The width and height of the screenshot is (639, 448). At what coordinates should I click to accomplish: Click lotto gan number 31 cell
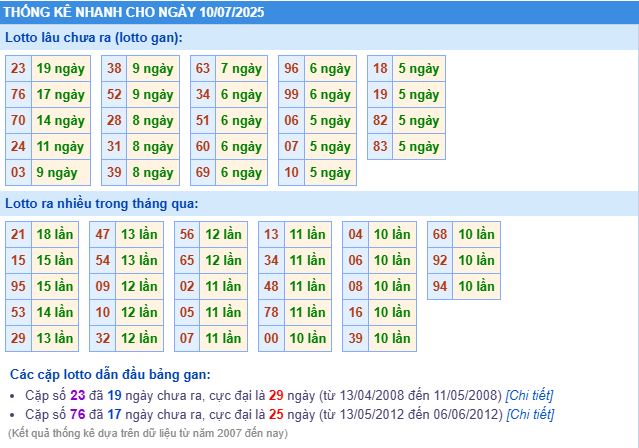(x=114, y=146)
